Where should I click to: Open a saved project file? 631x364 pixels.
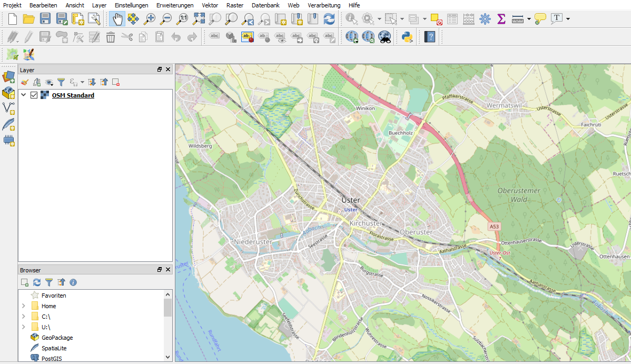(29, 18)
